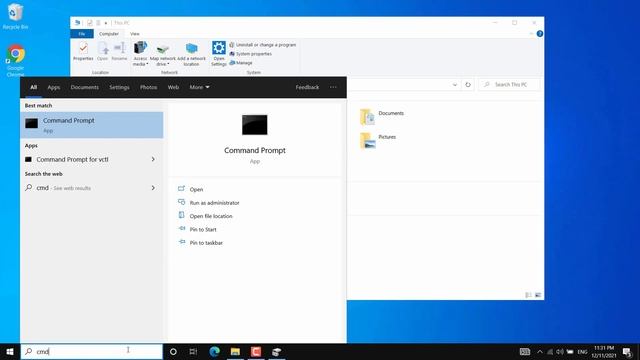This screenshot has height=360, width=640.
Task: Open the Pictures folder in This PC
Action: pyautogui.click(x=378, y=140)
